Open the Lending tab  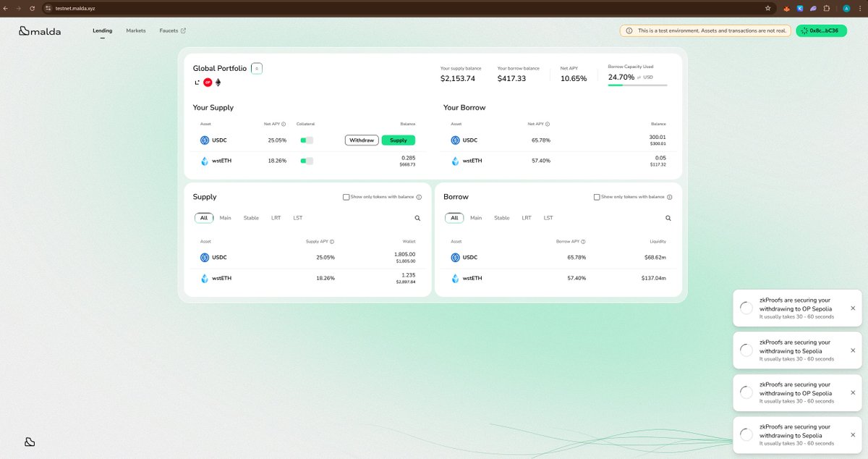pos(102,31)
